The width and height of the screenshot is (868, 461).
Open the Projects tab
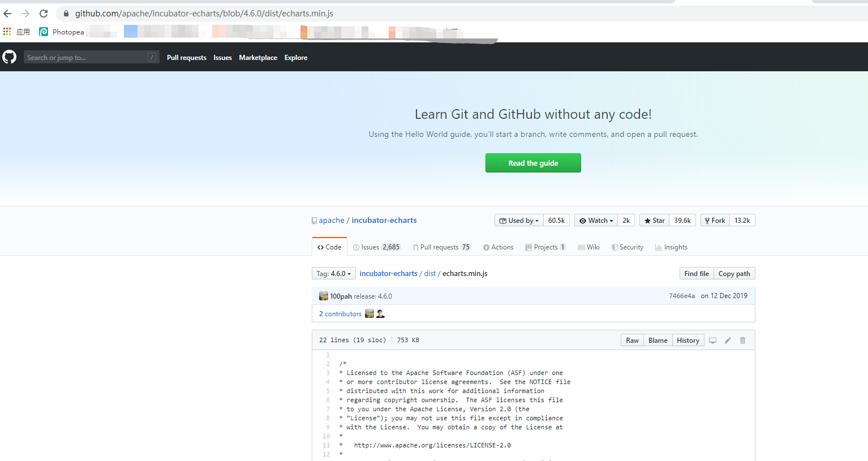pyautogui.click(x=545, y=247)
